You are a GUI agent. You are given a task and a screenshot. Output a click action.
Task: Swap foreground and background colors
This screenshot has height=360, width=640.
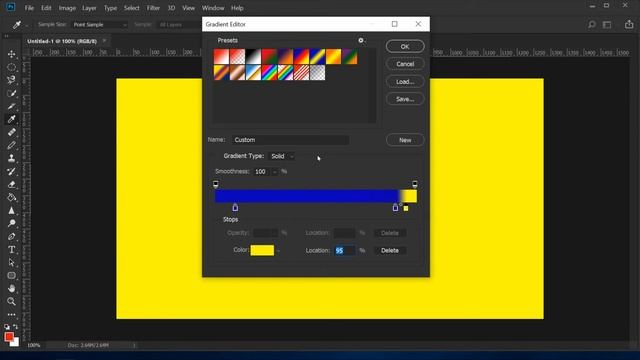point(16,327)
